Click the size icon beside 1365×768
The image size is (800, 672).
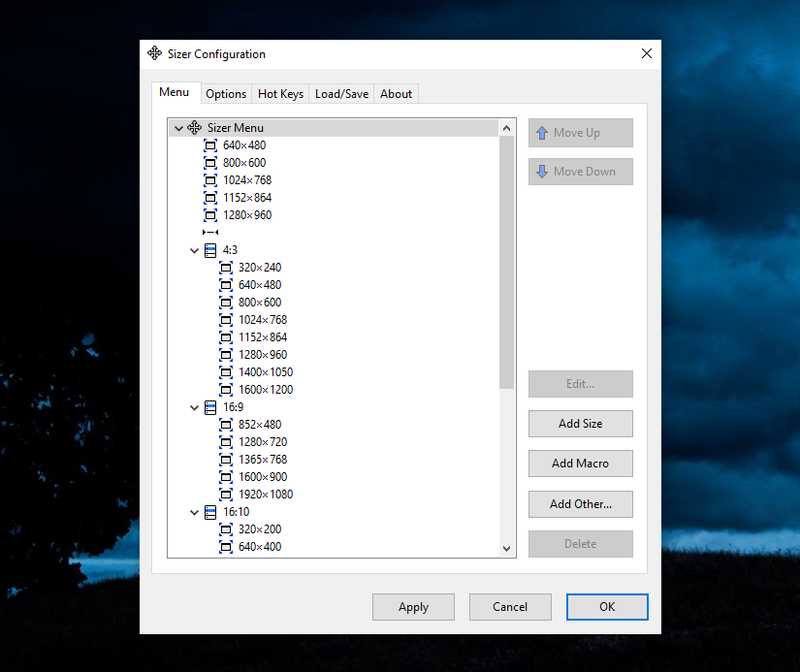point(226,460)
